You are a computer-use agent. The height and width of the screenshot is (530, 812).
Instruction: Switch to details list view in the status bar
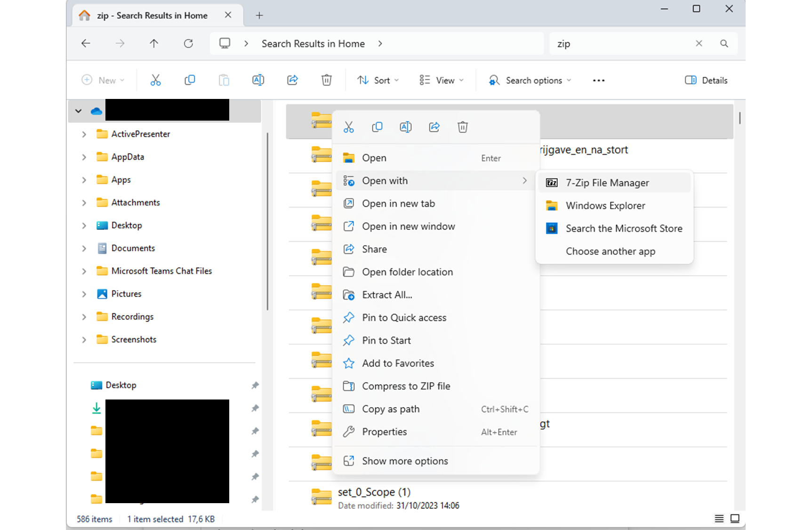[719, 519]
